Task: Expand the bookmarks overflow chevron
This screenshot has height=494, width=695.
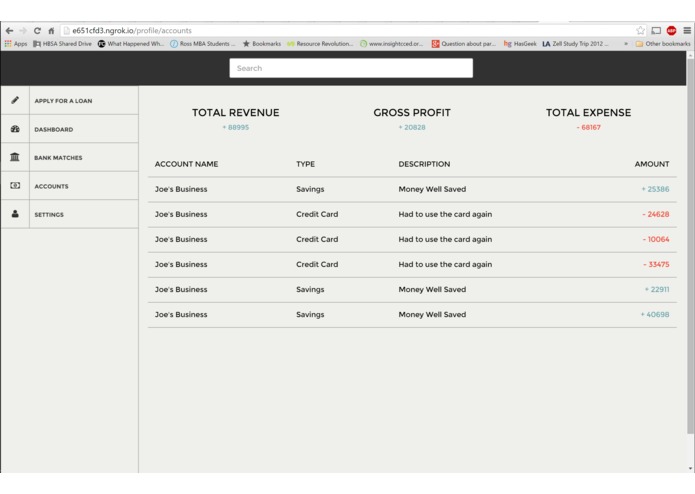Action: pos(626,43)
